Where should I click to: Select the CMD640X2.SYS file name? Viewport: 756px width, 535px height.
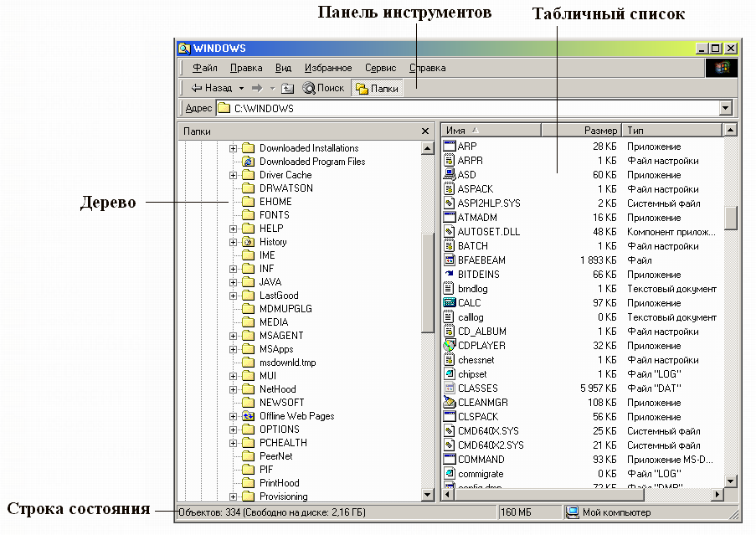(491, 445)
